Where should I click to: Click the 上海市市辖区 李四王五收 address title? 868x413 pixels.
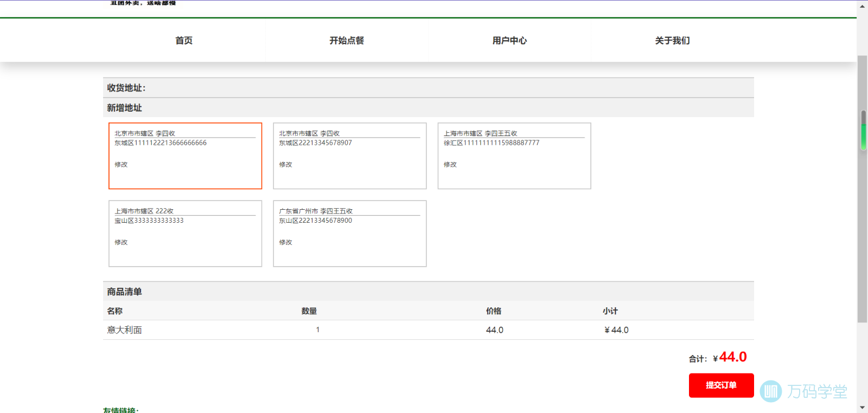(481, 133)
